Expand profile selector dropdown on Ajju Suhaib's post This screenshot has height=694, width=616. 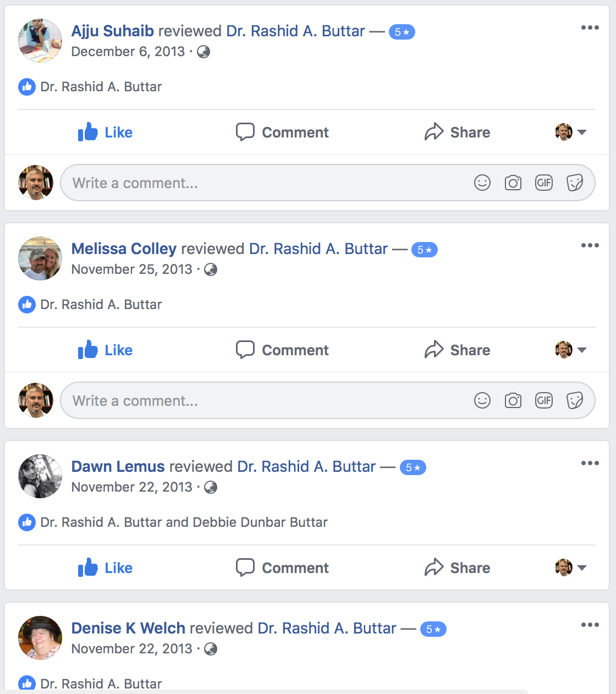(x=571, y=132)
